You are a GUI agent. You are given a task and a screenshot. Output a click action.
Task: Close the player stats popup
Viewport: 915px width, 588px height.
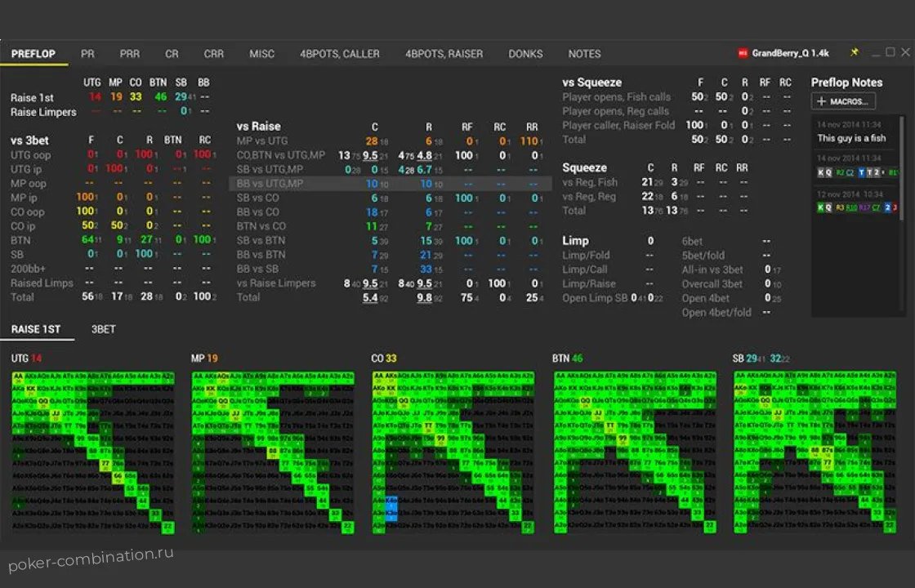tap(904, 53)
